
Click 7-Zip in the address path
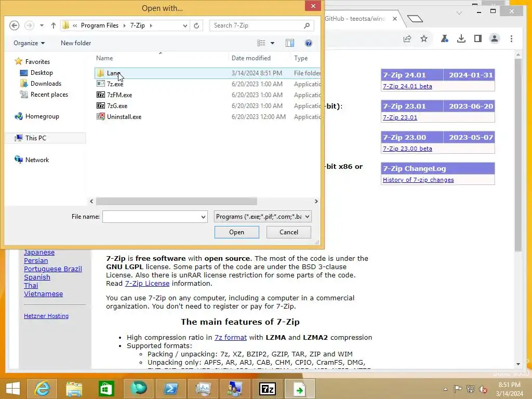click(137, 25)
